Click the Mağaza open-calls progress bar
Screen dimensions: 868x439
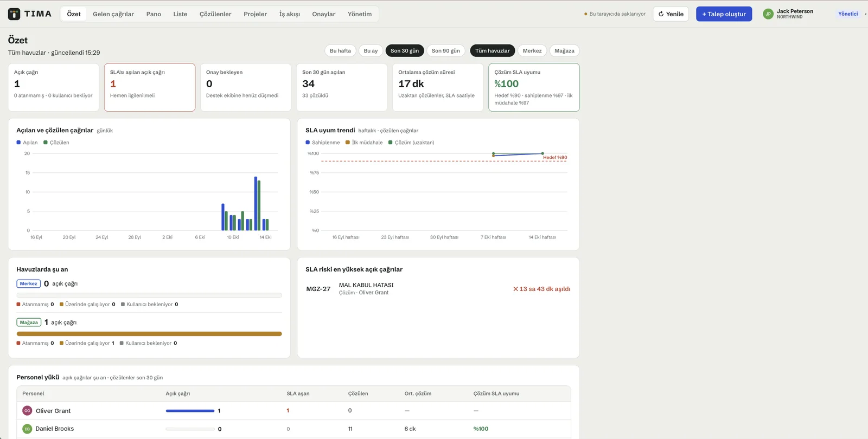(x=149, y=334)
